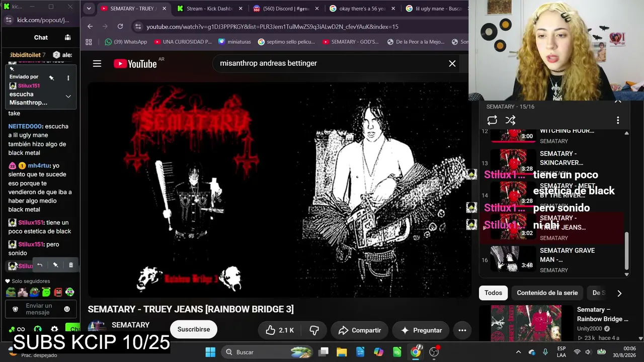Viewport: 644px width, 362px height.
Task: Open the 'UNA CURIOSIDAD P...' bookmark
Action: pos(183,42)
